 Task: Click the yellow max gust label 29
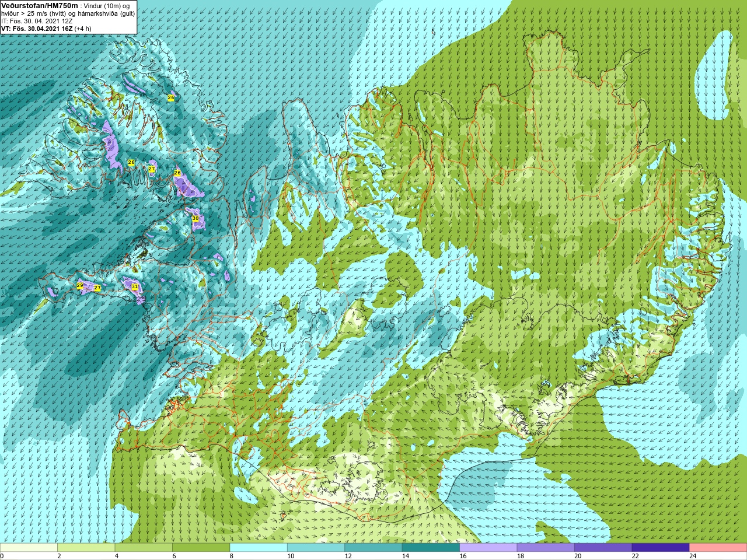point(80,285)
